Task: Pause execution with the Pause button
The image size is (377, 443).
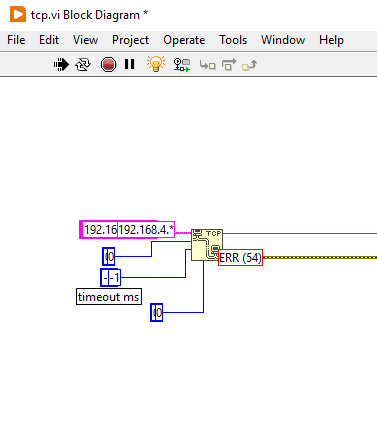Action: 129,64
